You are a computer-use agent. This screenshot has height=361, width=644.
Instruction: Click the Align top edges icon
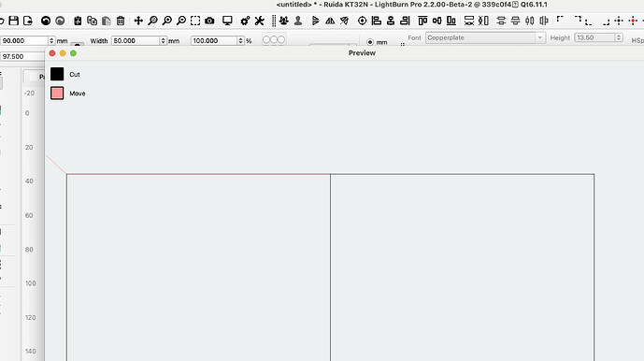(422, 21)
